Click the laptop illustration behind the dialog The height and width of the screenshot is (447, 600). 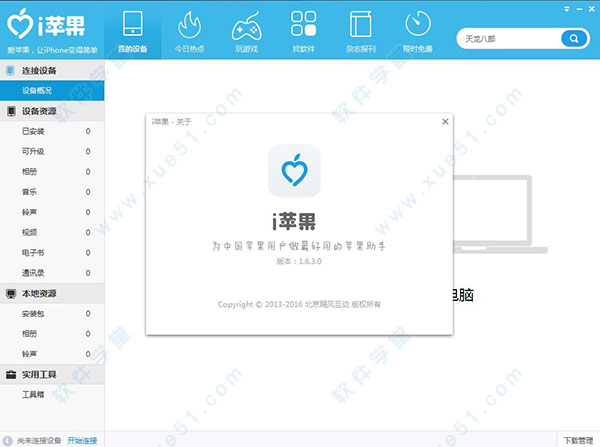[500, 214]
